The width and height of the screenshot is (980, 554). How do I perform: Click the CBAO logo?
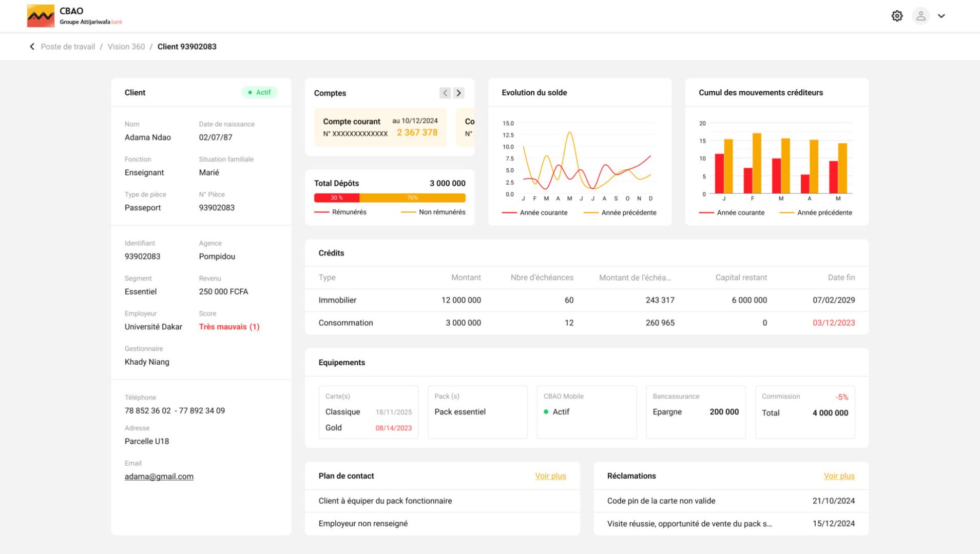(x=41, y=16)
